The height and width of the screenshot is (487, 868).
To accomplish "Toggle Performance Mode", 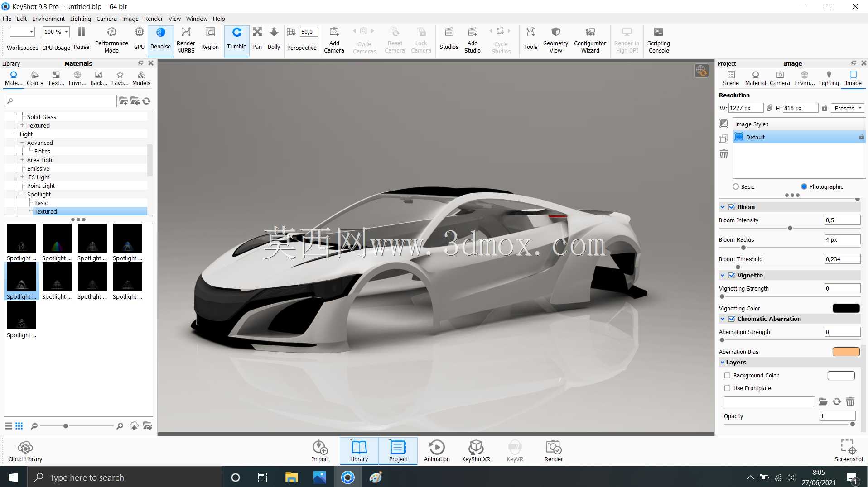I will (111, 40).
